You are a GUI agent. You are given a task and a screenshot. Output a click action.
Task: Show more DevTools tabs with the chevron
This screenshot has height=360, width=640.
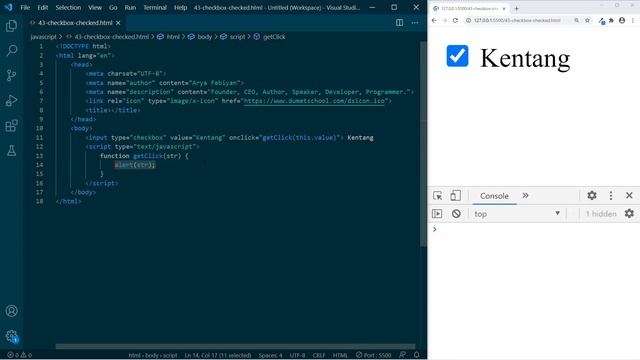tap(525, 196)
